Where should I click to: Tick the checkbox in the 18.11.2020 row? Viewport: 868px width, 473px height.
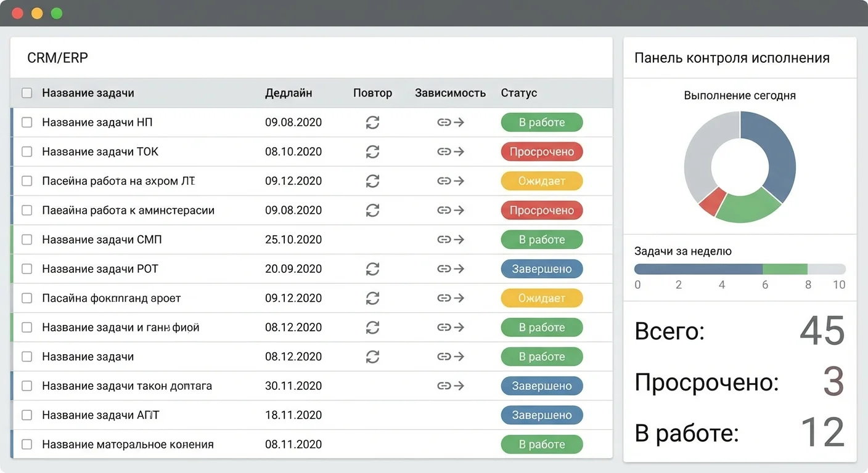tap(27, 415)
